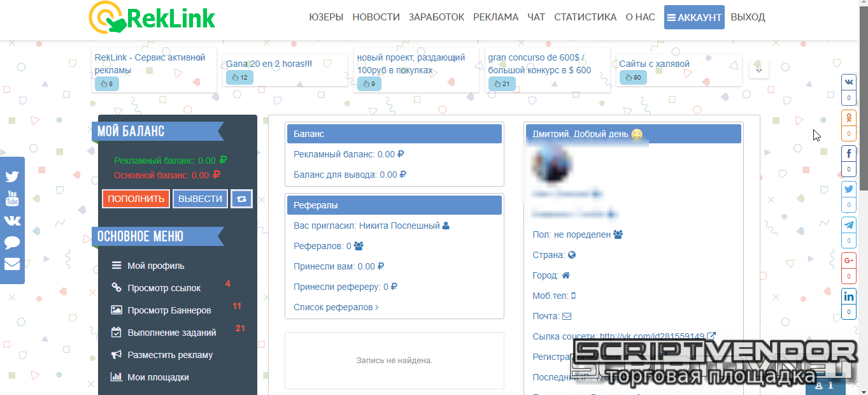Screen dimensions: 868x395
Task: Click the ВЫВЕСТИ button
Action: [x=200, y=199]
